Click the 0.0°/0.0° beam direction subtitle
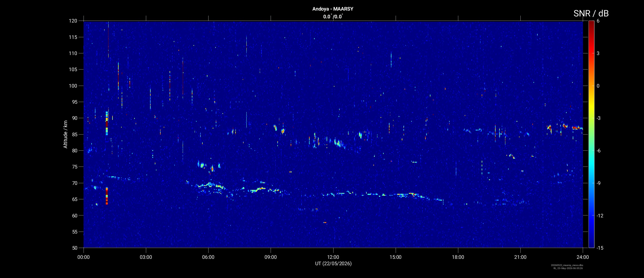644x278 pixels. (333, 17)
